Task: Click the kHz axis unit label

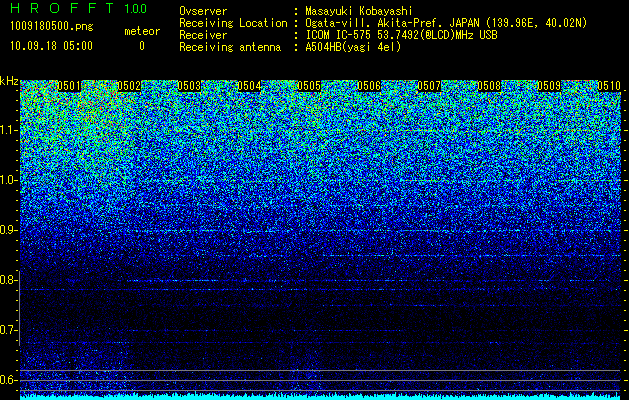Action: (9, 81)
